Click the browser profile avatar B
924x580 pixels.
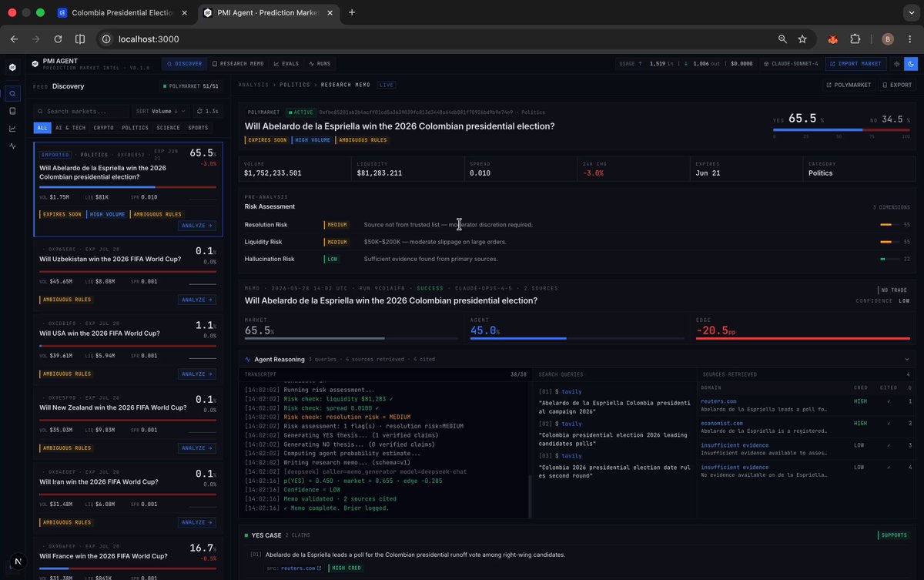[888, 39]
